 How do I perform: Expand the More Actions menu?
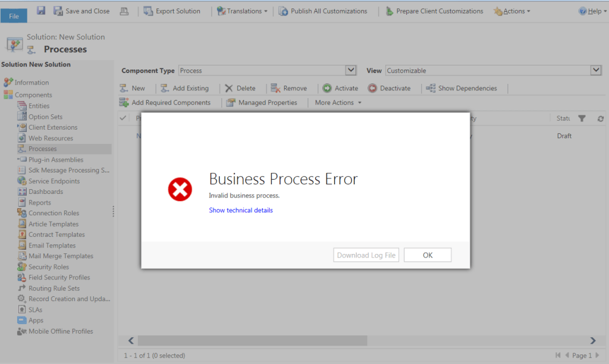[x=338, y=102]
